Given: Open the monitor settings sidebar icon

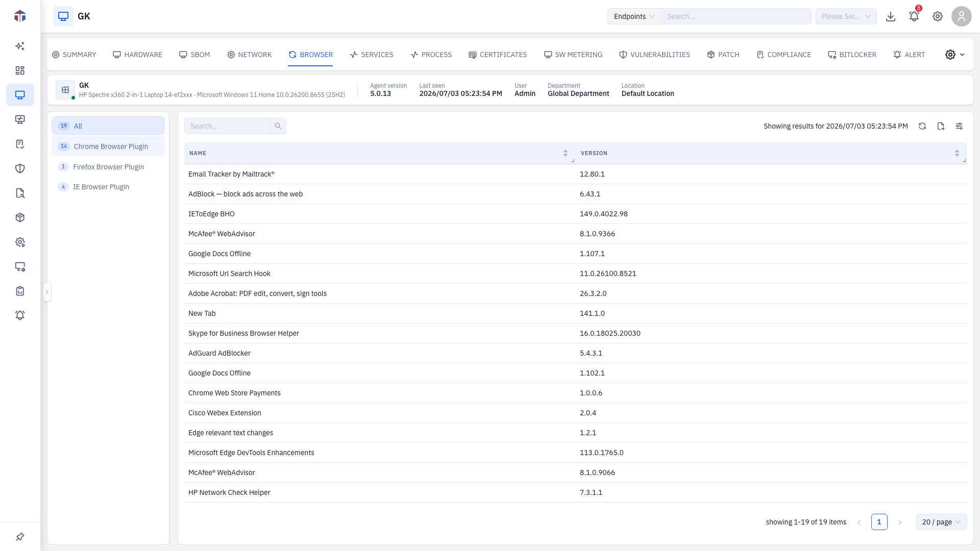Looking at the screenshot, I should (x=20, y=266).
